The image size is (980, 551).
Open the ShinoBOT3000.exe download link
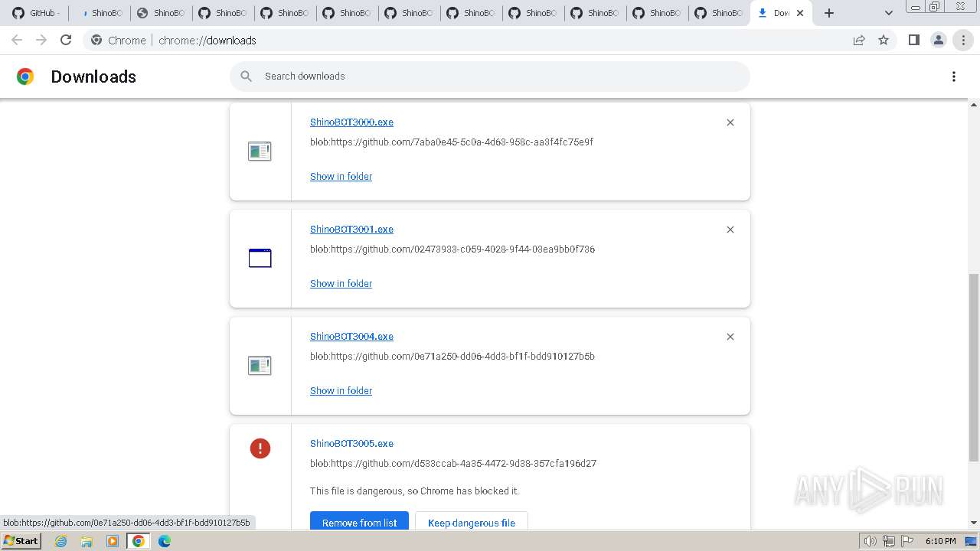click(x=351, y=122)
